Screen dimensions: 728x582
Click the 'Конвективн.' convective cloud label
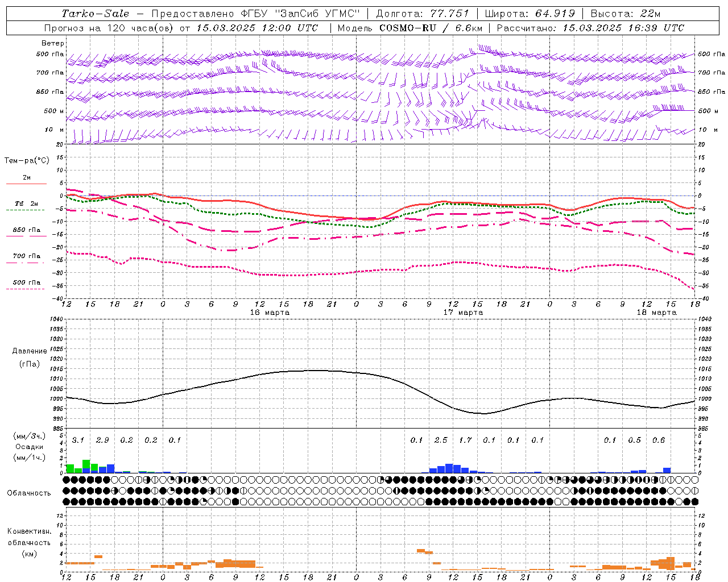29,531
